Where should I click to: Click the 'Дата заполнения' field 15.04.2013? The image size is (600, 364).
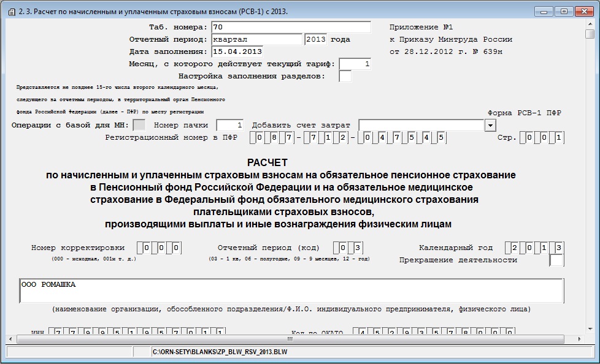(237, 51)
